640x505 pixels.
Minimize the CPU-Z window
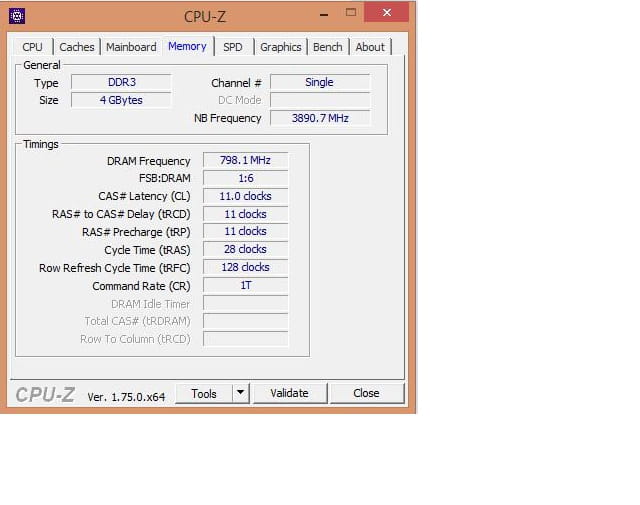(x=321, y=13)
